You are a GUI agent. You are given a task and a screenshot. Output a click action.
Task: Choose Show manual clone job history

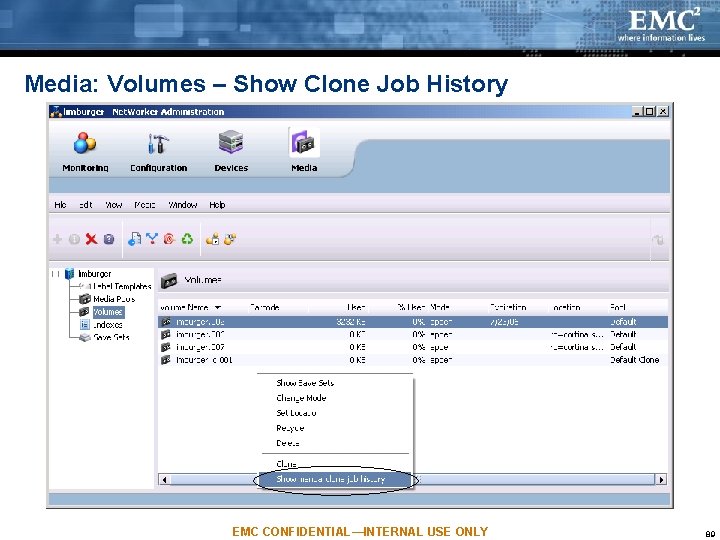pyautogui.click(x=335, y=479)
